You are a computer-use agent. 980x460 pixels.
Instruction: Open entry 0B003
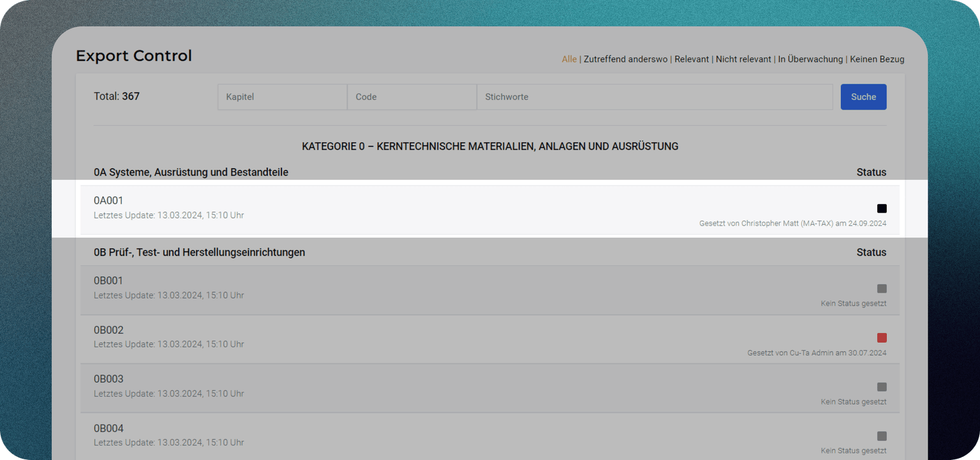pos(108,380)
